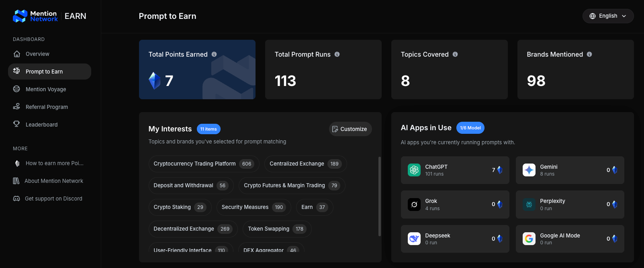
Task: Click the Customize interests button
Action: [350, 129]
